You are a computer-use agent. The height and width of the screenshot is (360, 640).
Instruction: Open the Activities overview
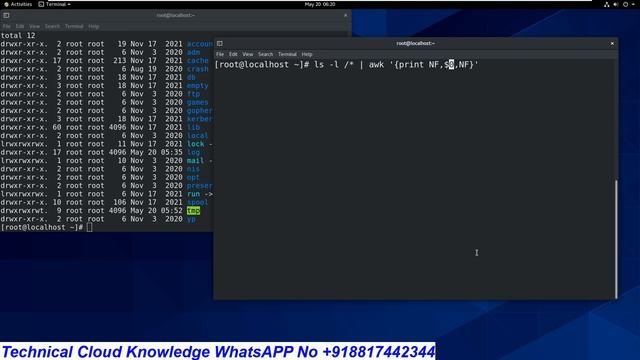pyautogui.click(x=18, y=4)
